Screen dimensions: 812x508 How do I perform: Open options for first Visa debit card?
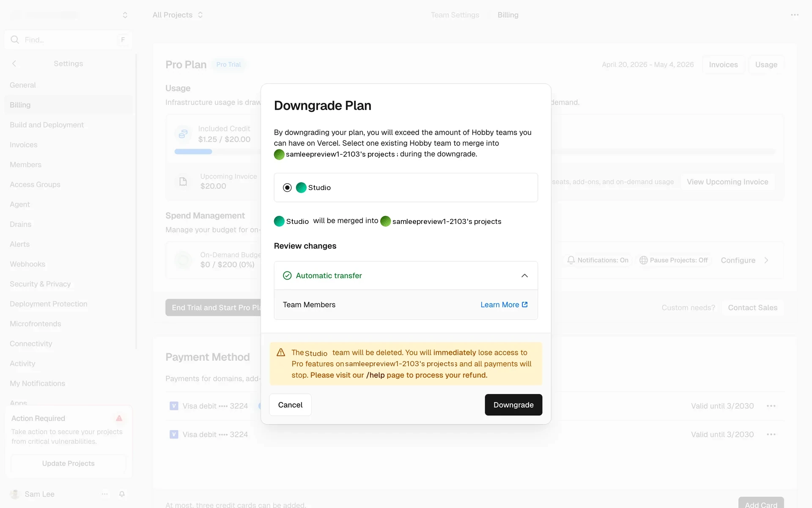pyautogui.click(x=771, y=406)
